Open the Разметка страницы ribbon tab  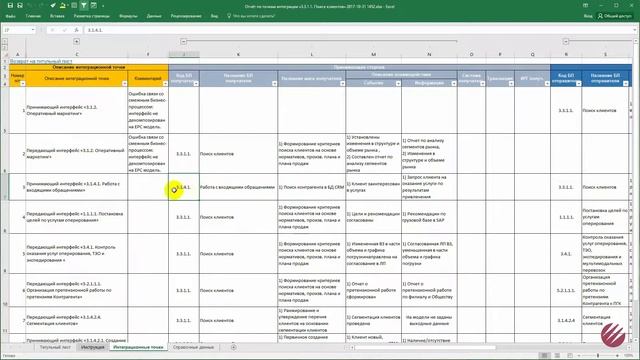(x=91, y=16)
